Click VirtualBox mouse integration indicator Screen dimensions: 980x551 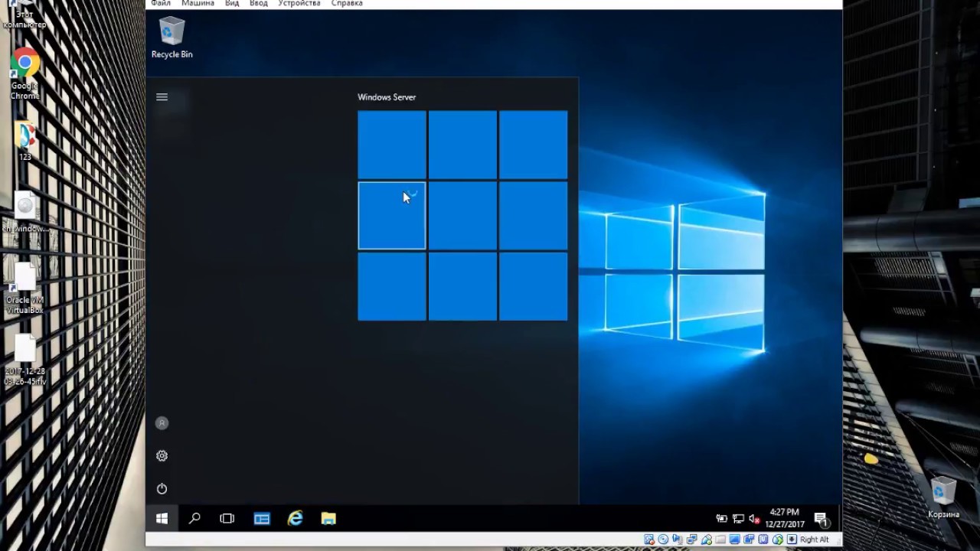(x=778, y=540)
